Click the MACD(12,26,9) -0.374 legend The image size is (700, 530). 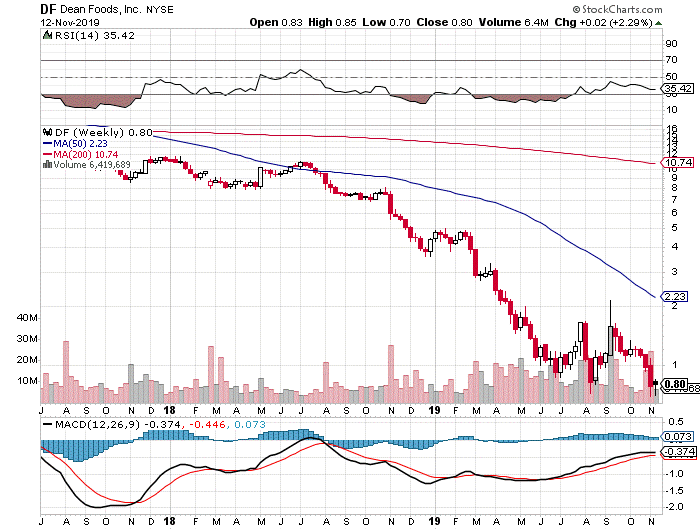point(112,425)
